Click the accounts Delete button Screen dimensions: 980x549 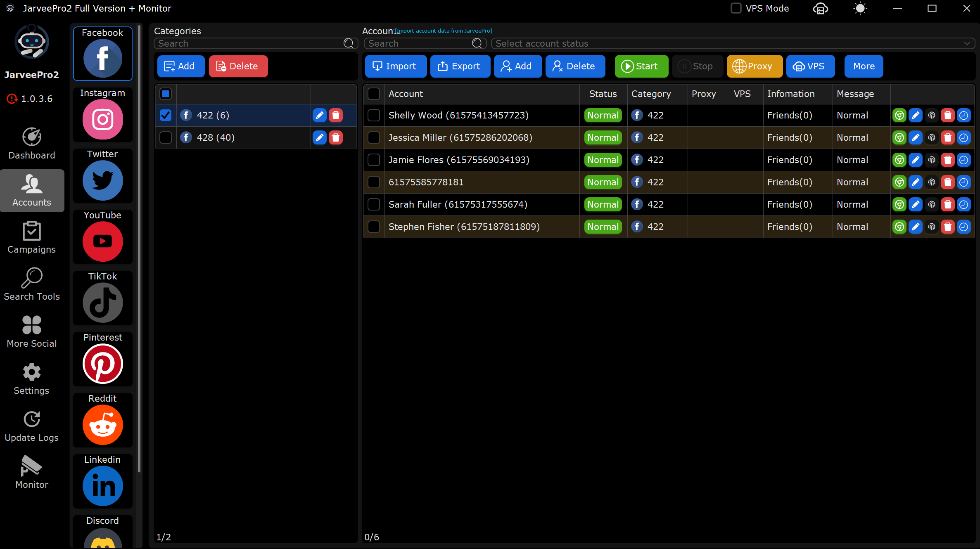[575, 66]
